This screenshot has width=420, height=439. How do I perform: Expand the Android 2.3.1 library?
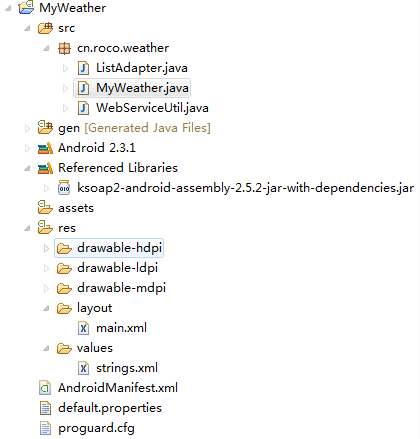[27, 148]
